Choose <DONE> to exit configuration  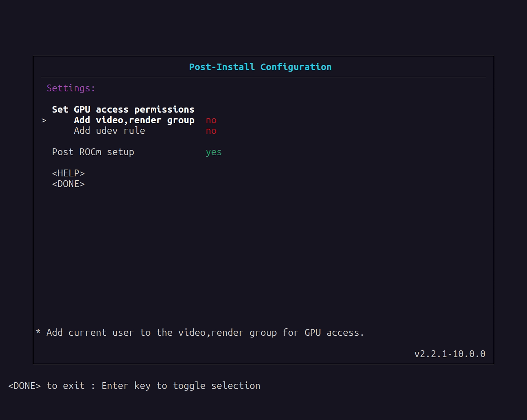coord(68,184)
